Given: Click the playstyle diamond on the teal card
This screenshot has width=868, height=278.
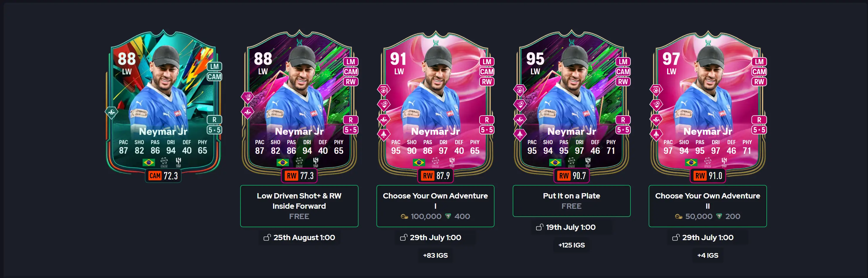Looking at the screenshot, I should 112,112.
